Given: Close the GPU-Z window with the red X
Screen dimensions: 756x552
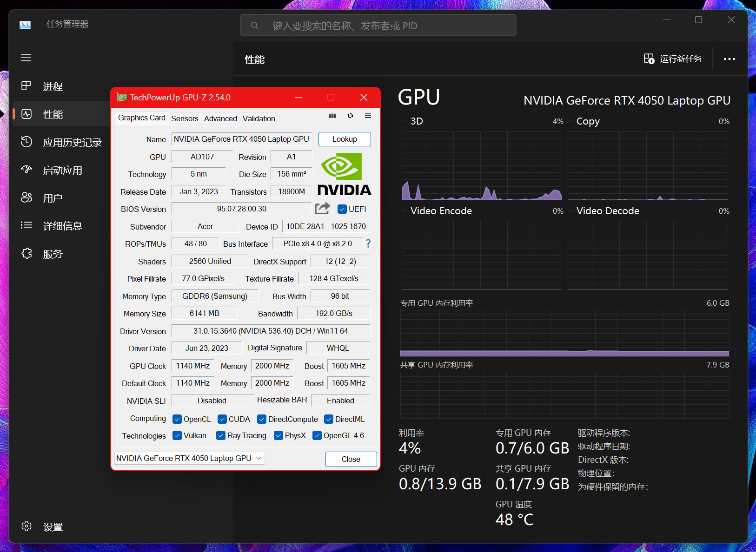Looking at the screenshot, I should 364,98.
